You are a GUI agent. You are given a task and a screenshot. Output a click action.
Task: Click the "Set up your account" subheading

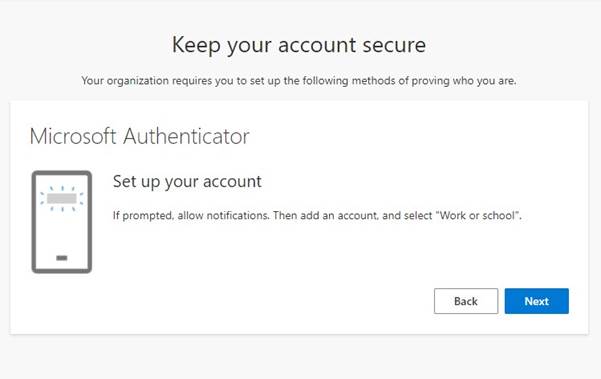pos(187,182)
